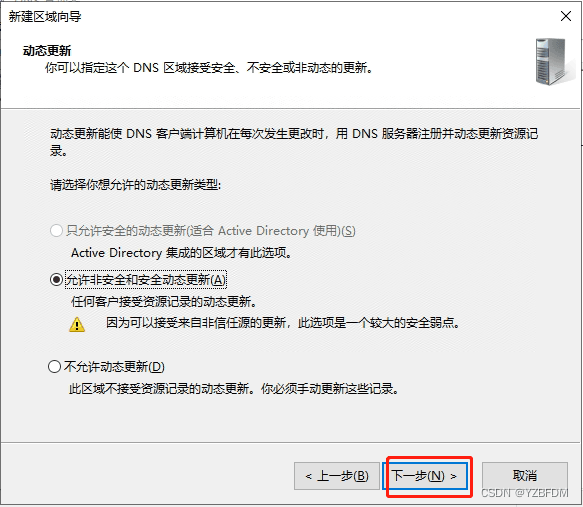
Task: Click the CSDN @YZBFDM watermark
Action: [525, 493]
